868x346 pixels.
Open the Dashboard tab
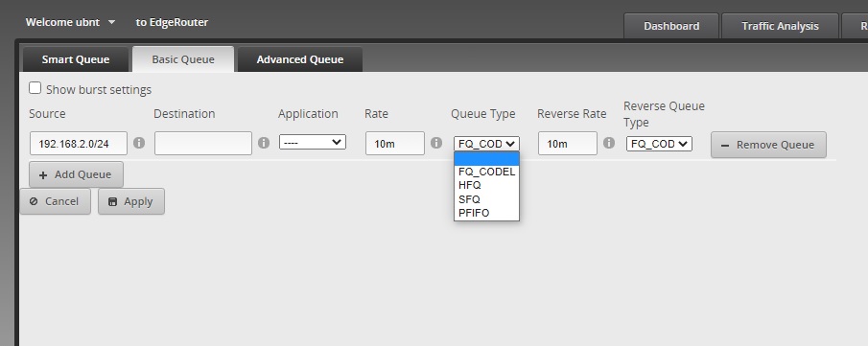point(671,26)
